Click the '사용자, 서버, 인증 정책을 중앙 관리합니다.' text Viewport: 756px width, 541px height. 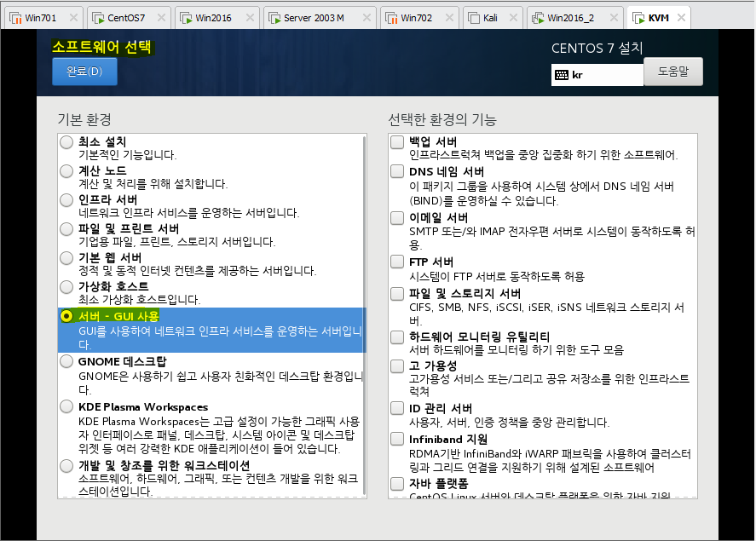click(x=510, y=423)
